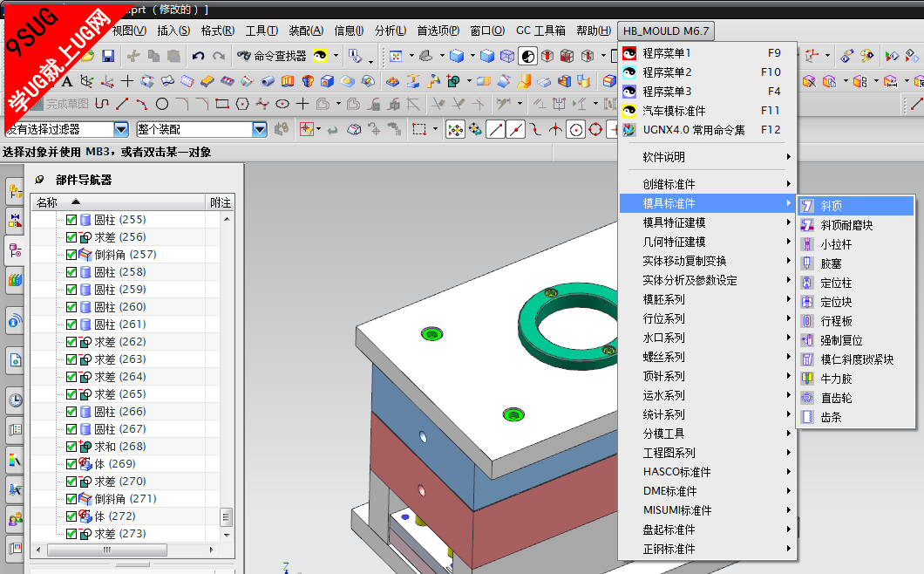Choose 斜顶耐磨块 from the submenu

tap(846, 225)
